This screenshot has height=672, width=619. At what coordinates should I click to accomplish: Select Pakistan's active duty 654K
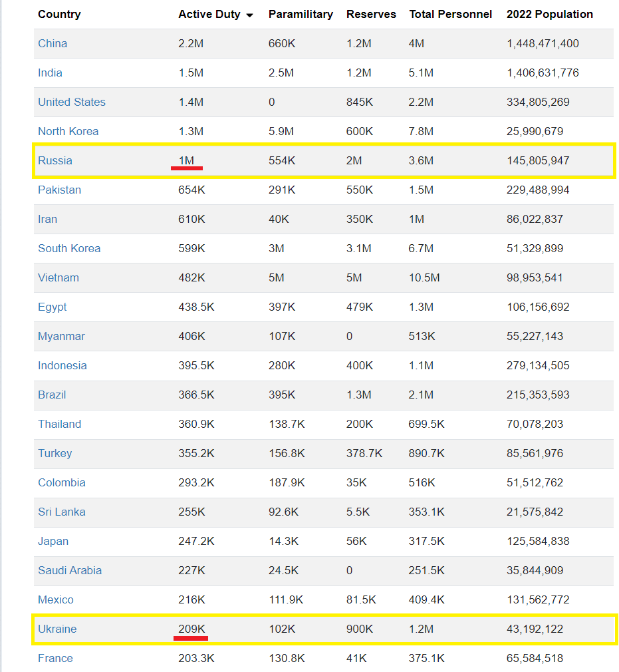191,190
